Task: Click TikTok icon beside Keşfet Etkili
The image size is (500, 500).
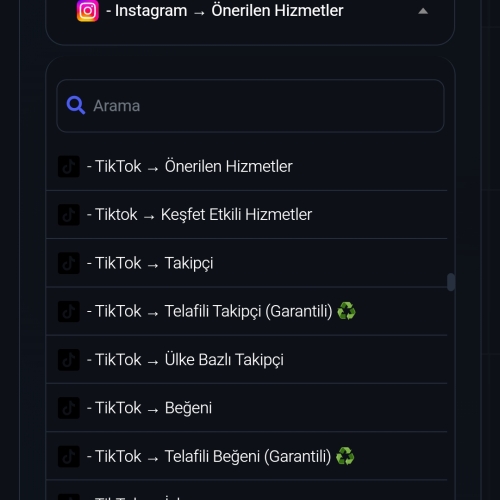Action: tap(69, 215)
